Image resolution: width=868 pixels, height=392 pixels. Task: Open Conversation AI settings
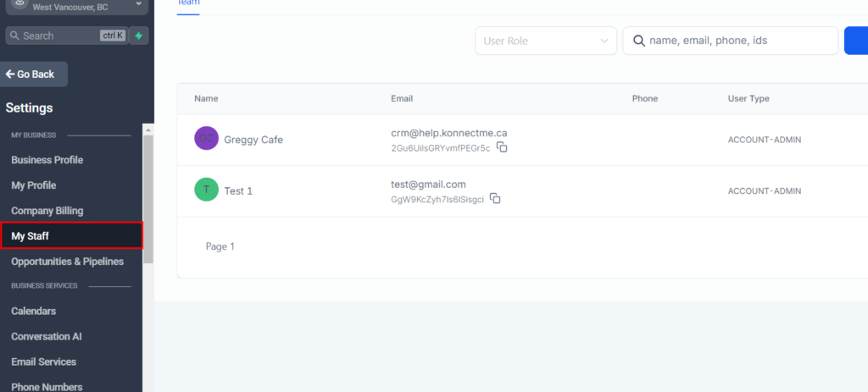pos(47,336)
